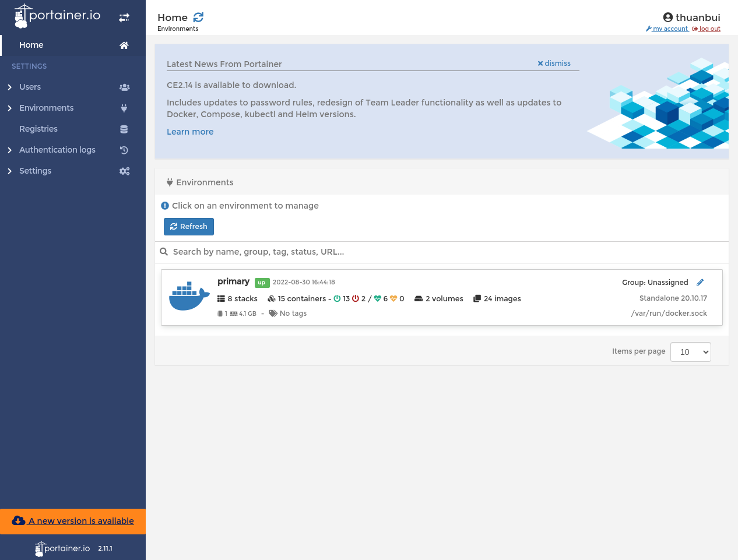Screen dimensions: 738x560
Task: Click the Environments plug icon in sidebar
Action: tap(124, 108)
